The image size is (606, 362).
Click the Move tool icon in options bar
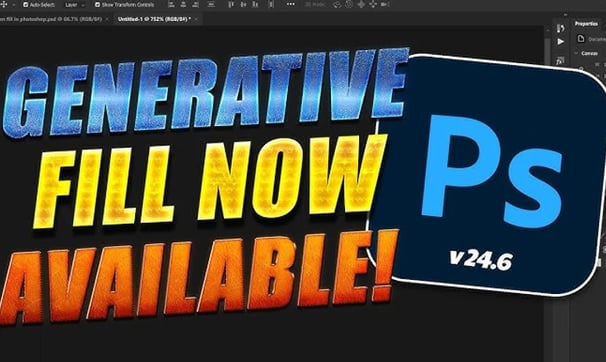click(x=4, y=5)
